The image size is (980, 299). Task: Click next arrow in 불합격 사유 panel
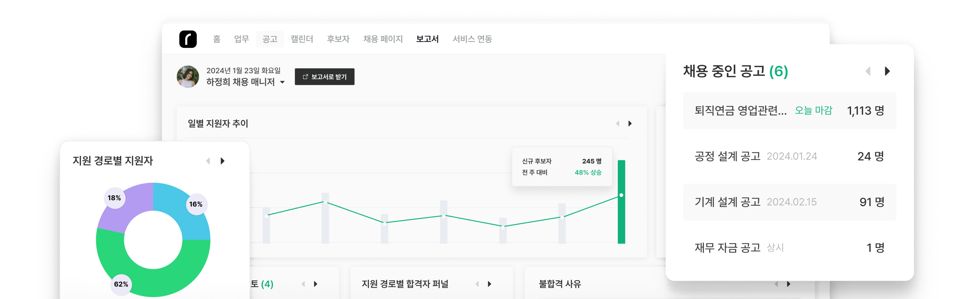pyautogui.click(x=789, y=284)
